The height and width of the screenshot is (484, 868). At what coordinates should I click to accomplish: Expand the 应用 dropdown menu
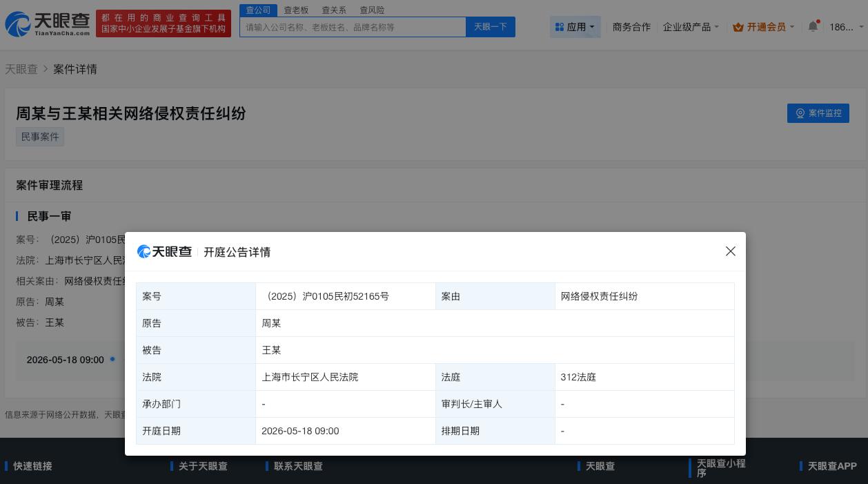[x=575, y=27]
